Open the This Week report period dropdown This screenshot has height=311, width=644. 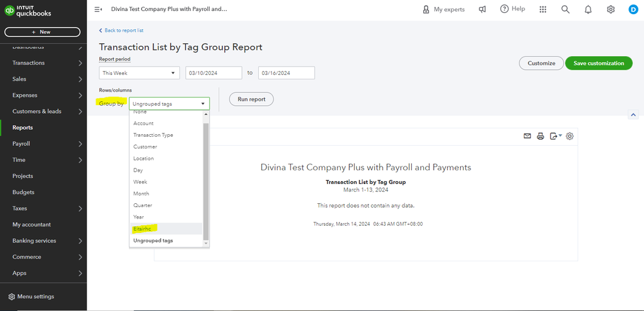tap(139, 73)
